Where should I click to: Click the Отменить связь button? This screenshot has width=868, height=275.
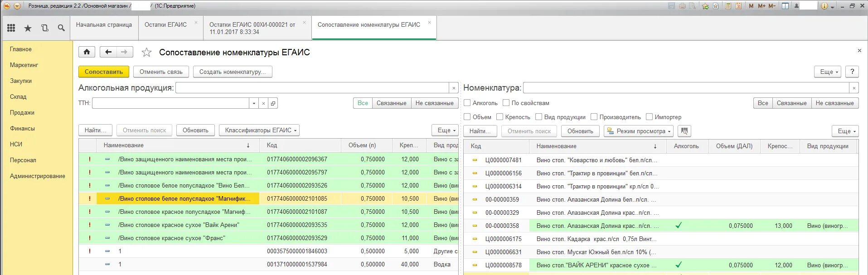(161, 72)
